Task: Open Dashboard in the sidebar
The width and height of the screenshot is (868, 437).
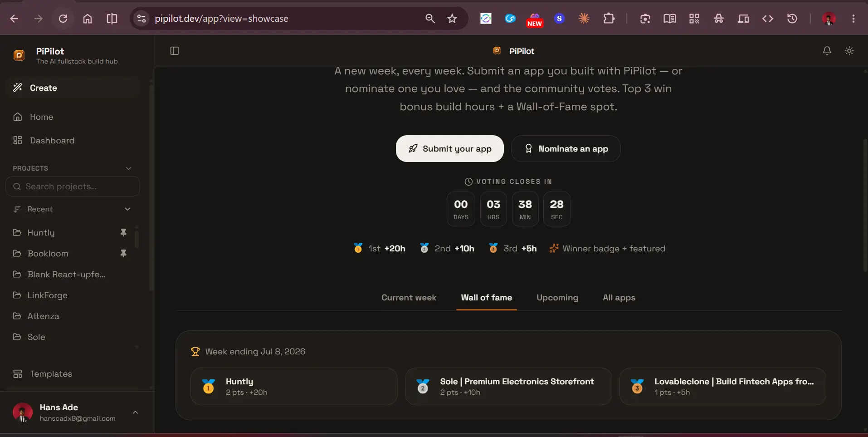Action: [x=73, y=141]
